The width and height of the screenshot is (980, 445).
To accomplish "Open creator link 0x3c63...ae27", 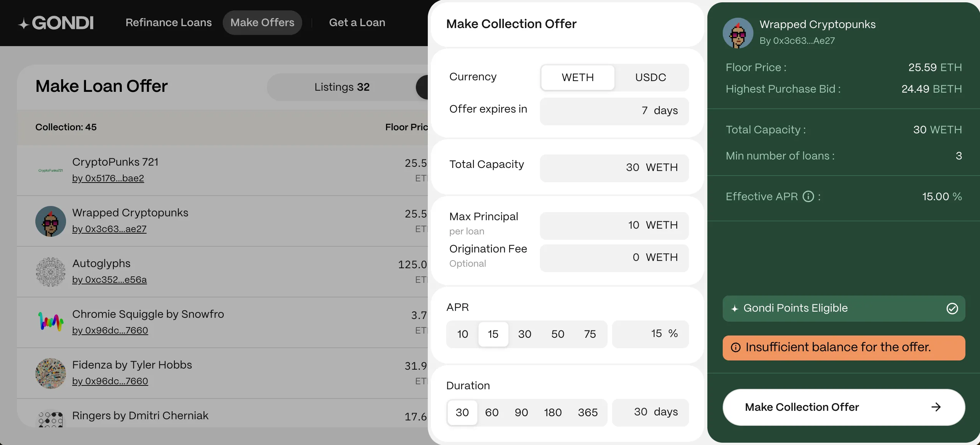I will (x=109, y=229).
